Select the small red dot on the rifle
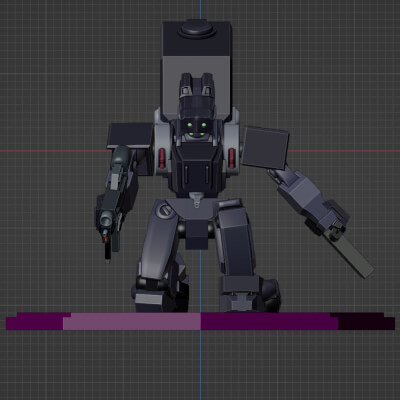This screenshot has width=400, height=400. (x=106, y=239)
